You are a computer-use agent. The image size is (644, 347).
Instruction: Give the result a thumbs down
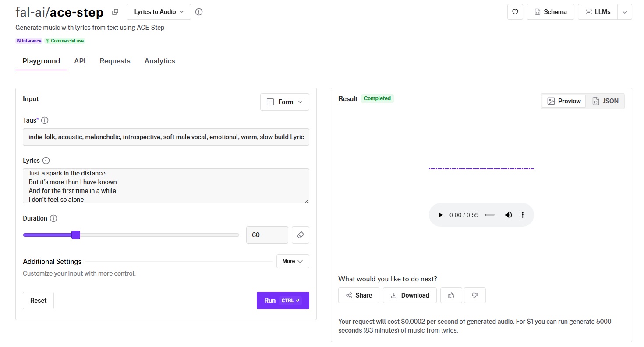pyautogui.click(x=475, y=295)
